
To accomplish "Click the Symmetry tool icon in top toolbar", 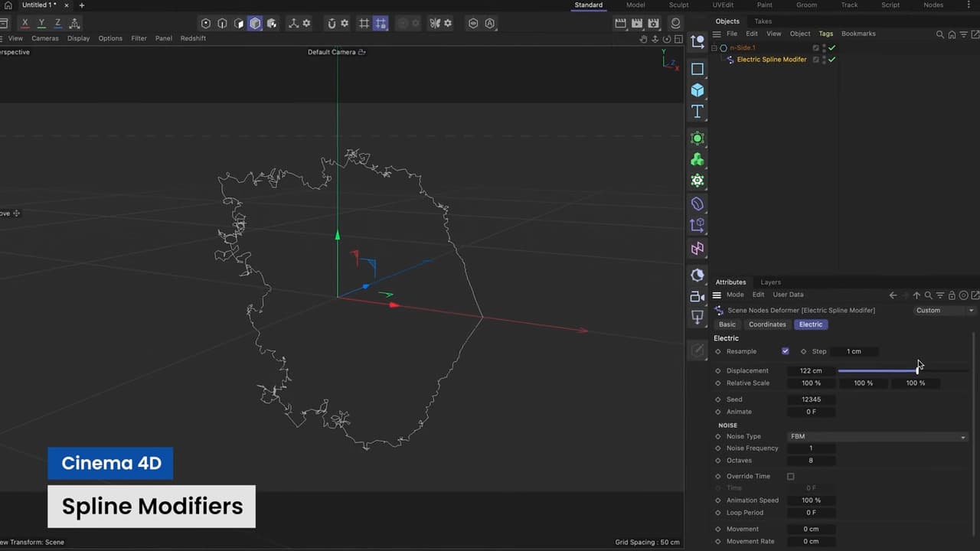I will point(433,23).
